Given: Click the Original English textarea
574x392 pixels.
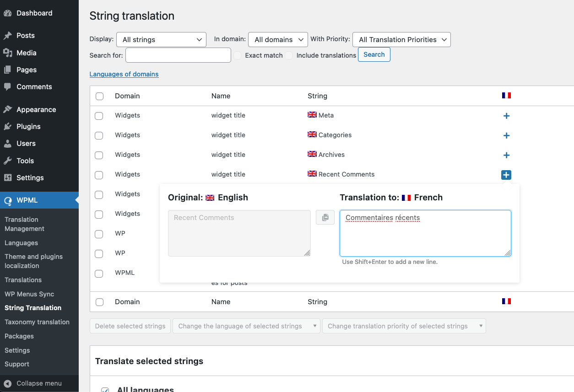Looking at the screenshot, I should (239, 233).
